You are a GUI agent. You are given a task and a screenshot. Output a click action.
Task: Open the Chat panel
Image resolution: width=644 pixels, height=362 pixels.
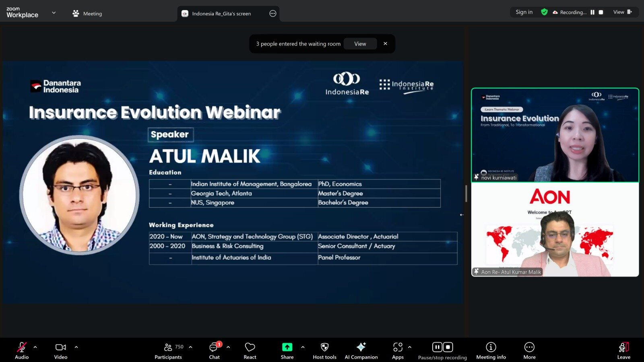pyautogui.click(x=214, y=350)
